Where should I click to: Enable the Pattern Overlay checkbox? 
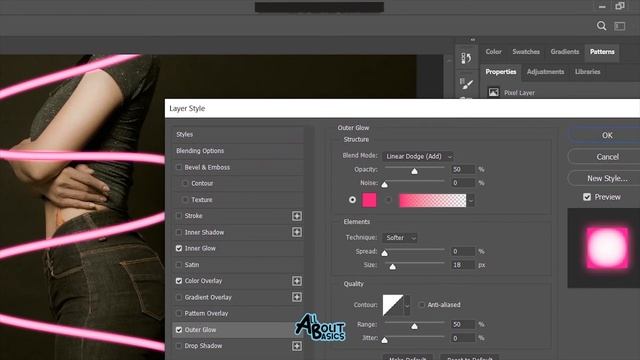click(179, 313)
